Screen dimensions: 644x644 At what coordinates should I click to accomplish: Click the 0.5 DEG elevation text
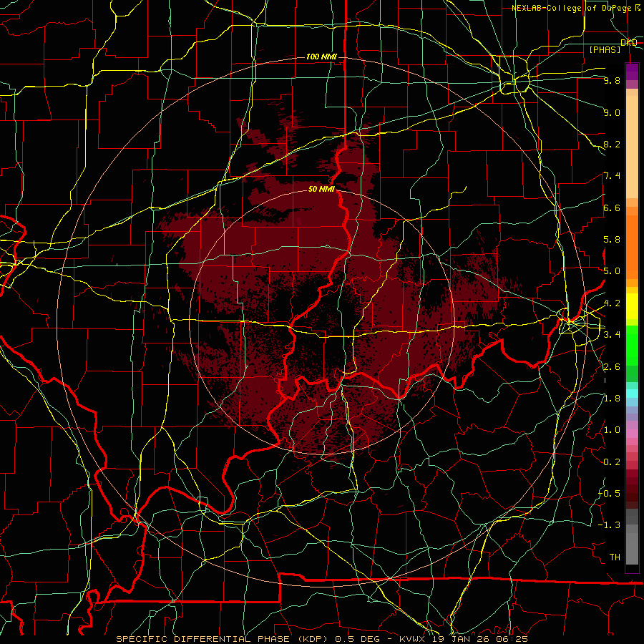[359, 639]
